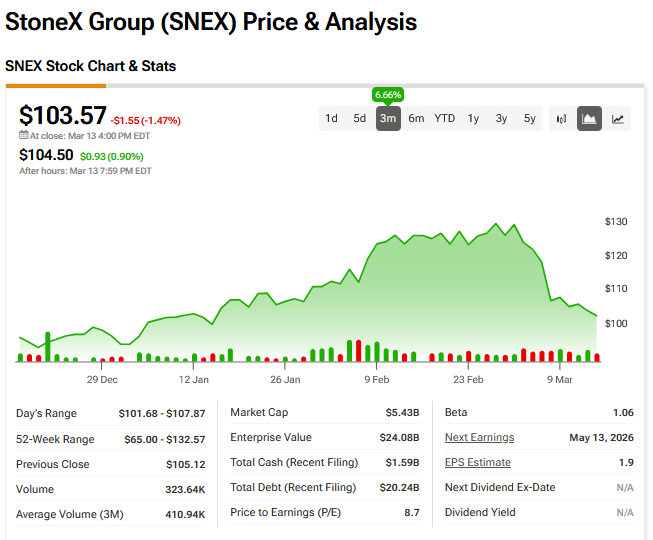Click Average Volume (3M) value 410.94K
Screen dimensions: 653x540
click(x=185, y=514)
